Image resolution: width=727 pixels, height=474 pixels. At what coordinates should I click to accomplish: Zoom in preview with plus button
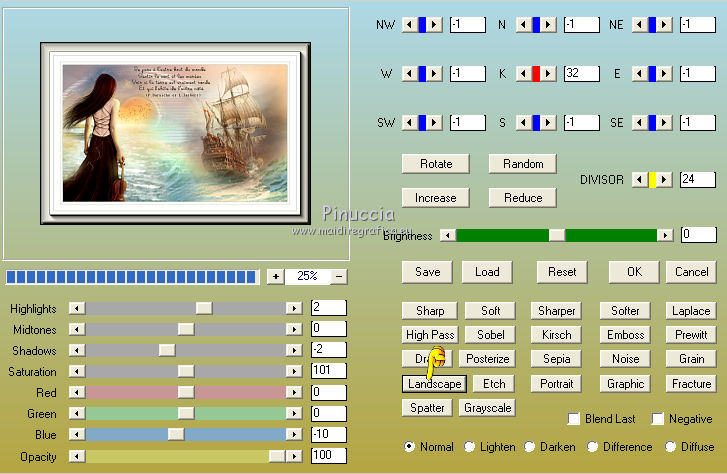[275, 276]
